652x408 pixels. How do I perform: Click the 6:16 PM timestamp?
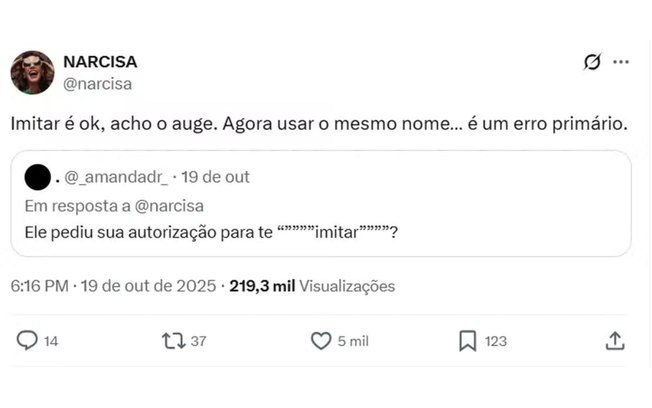[39, 286]
